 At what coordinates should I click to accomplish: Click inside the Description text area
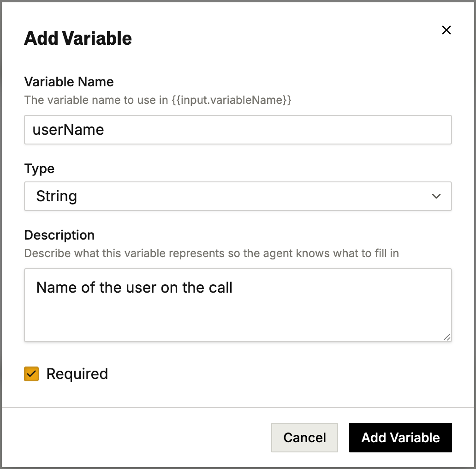tap(238, 305)
